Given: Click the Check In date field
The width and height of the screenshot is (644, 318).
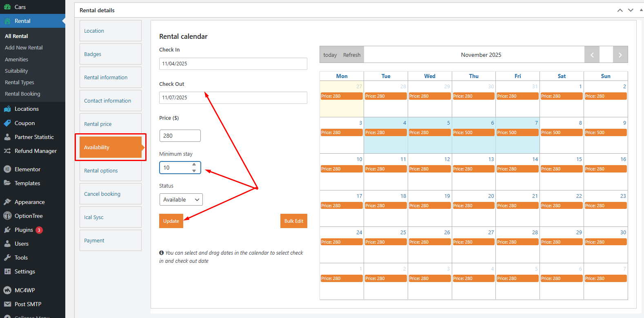Looking at the screenshot, I should (233, 64).
